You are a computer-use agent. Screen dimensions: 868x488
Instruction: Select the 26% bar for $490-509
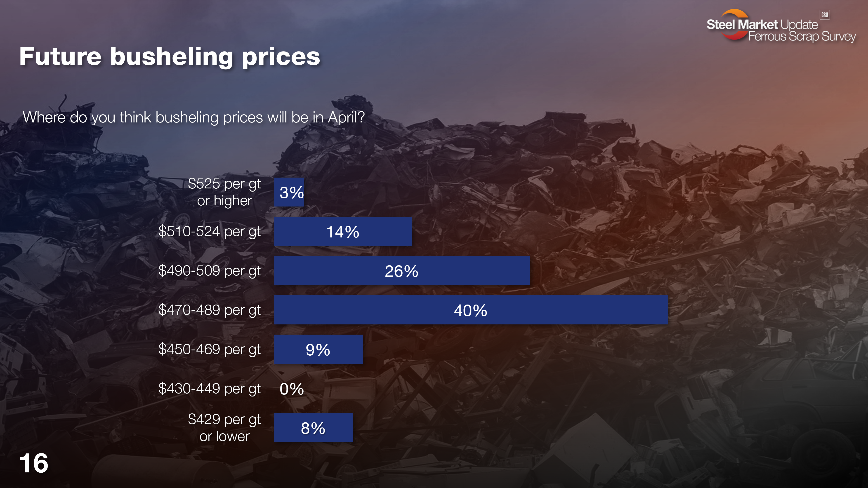click(x=402, y=271)
